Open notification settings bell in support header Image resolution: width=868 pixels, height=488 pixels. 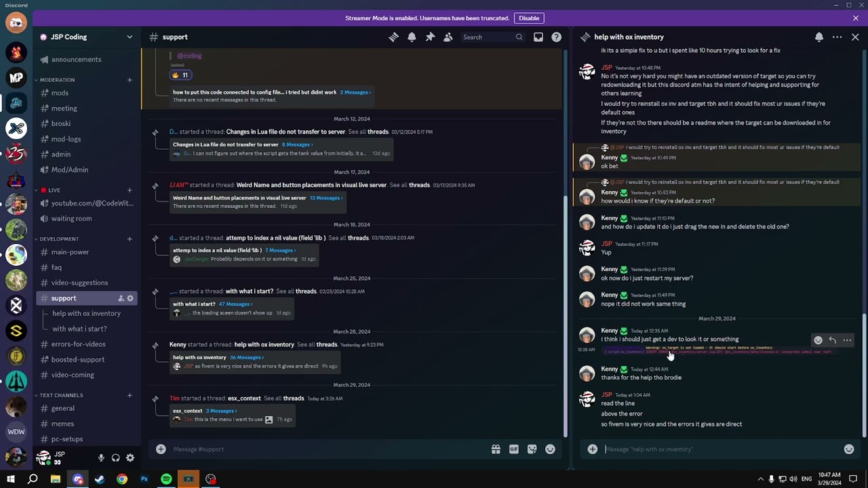tap(412, 37)
